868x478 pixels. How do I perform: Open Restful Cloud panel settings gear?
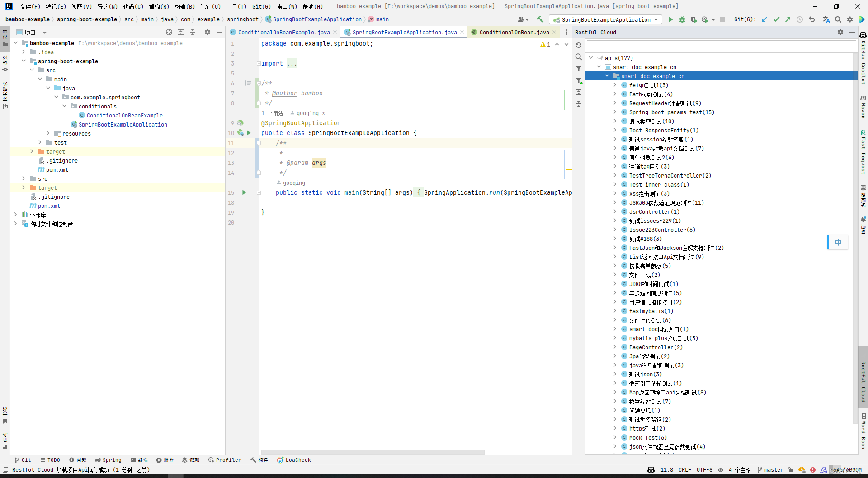coord(840,32)
